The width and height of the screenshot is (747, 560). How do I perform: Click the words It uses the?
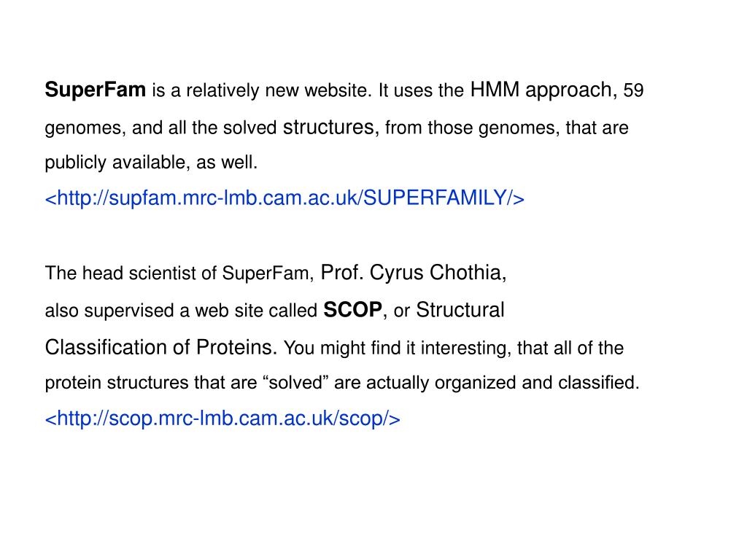coord(421,90)
